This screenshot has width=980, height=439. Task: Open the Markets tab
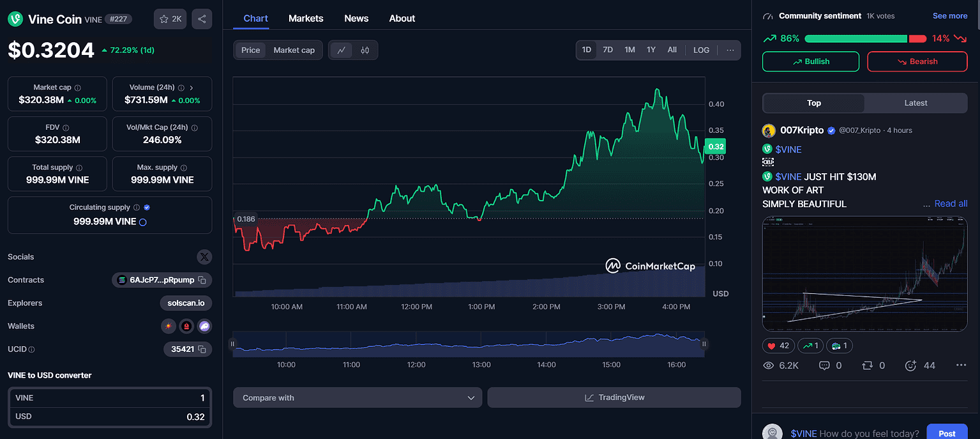pos(306,19)
